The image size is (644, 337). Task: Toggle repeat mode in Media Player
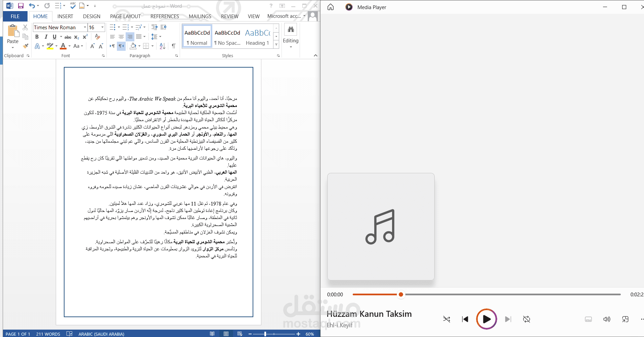pos(526,319)
